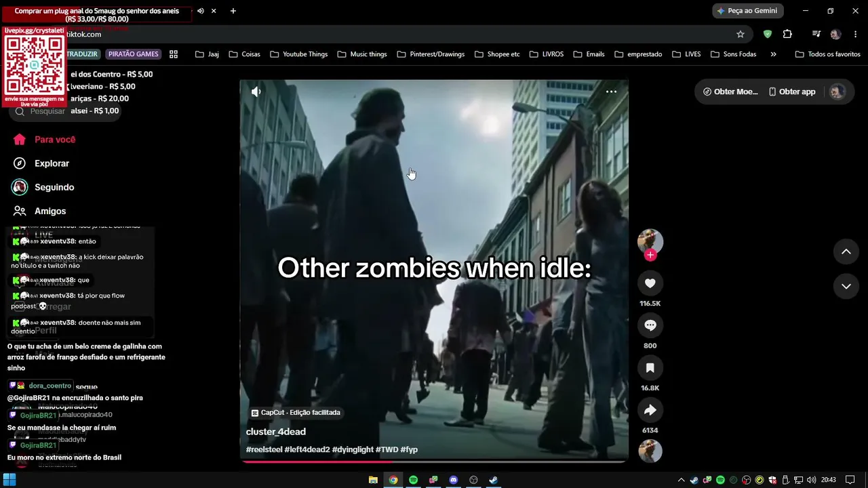Open the #left4dead2 hashtag
The height and width of the screenshot is (488, 868).
[x=307, y=449]
